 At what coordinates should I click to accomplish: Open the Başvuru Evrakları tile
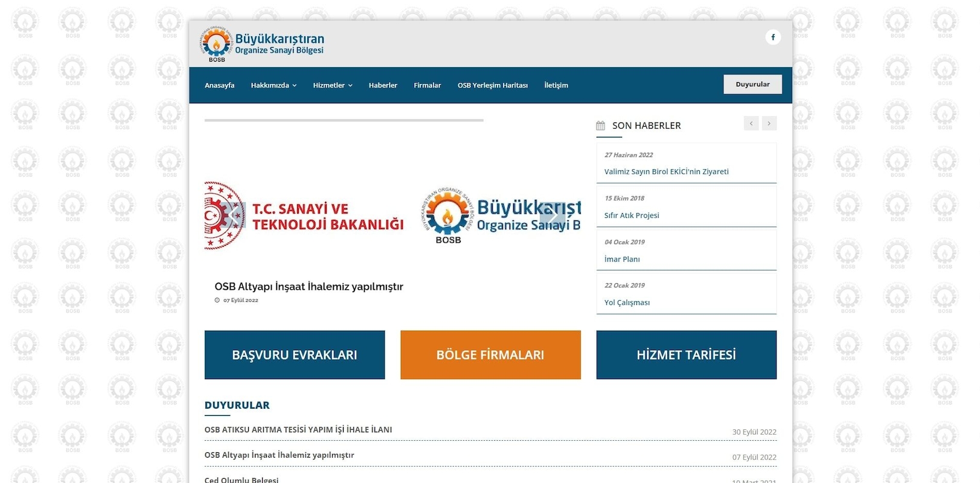(295, 355)
